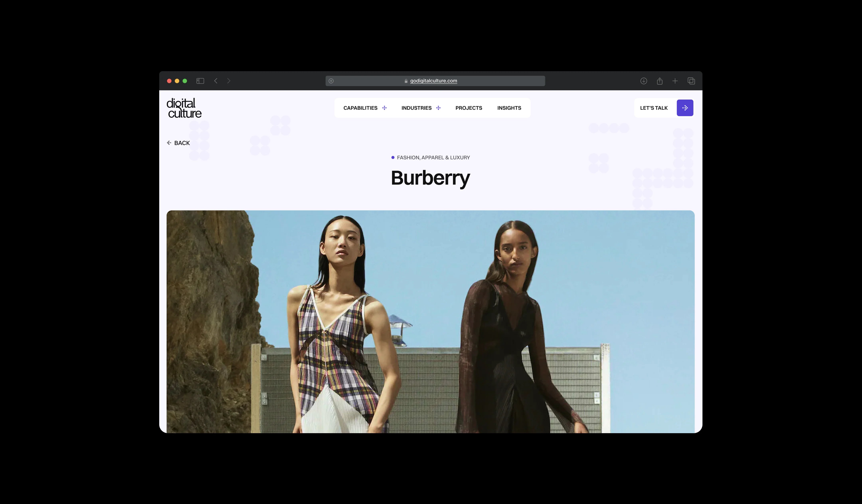The image size is (862, 504).
Task: Show the tab overview icon
Action: coord(691,81)
